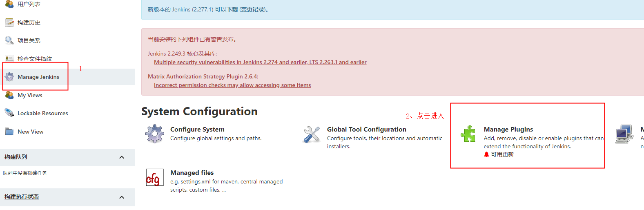The height and width of the screenshot is (210, 644).
Task: Click the Manage Jenkins gear icon
Action: pos(9,77)
